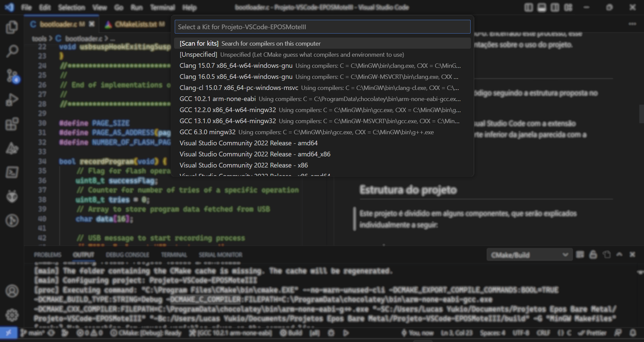644x342 pixels.
Task: Select Clang-cl 15.0.7 x86_64-pc-windows-msvc kit
Action: pyautogui.click(x=322, y=88)
